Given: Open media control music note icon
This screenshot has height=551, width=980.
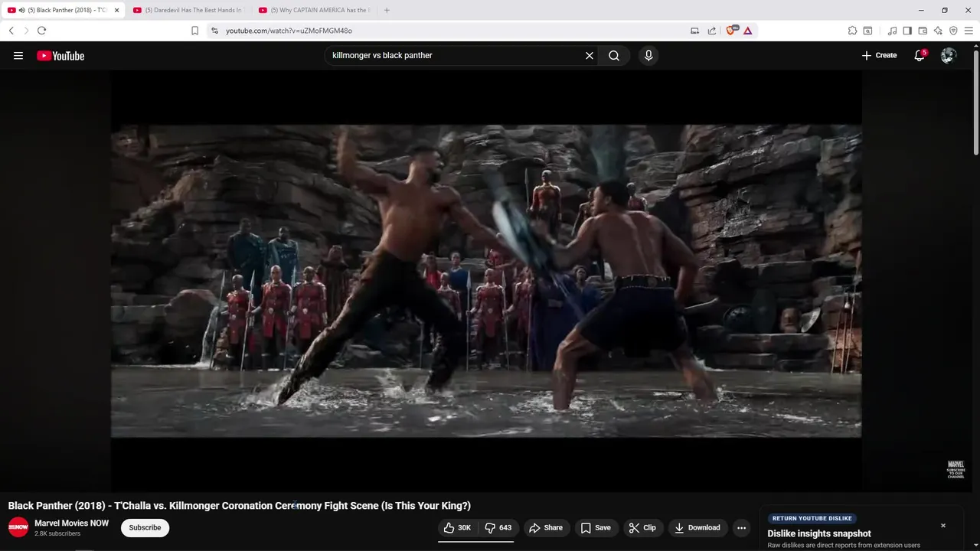Looking at the screenshot, I should tap(892, 31).
